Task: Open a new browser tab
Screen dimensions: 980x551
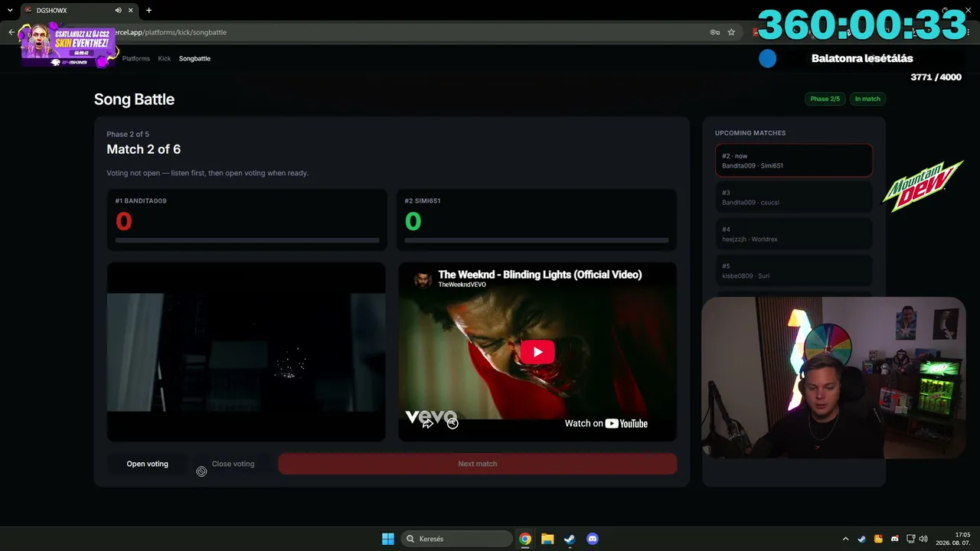Action: coord(149,10)
